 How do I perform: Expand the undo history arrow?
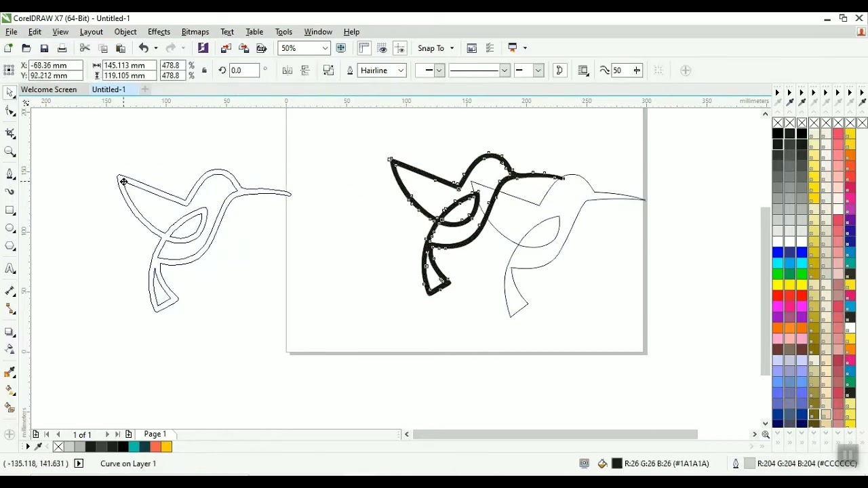pyautogui.click(x=156, y=48)
